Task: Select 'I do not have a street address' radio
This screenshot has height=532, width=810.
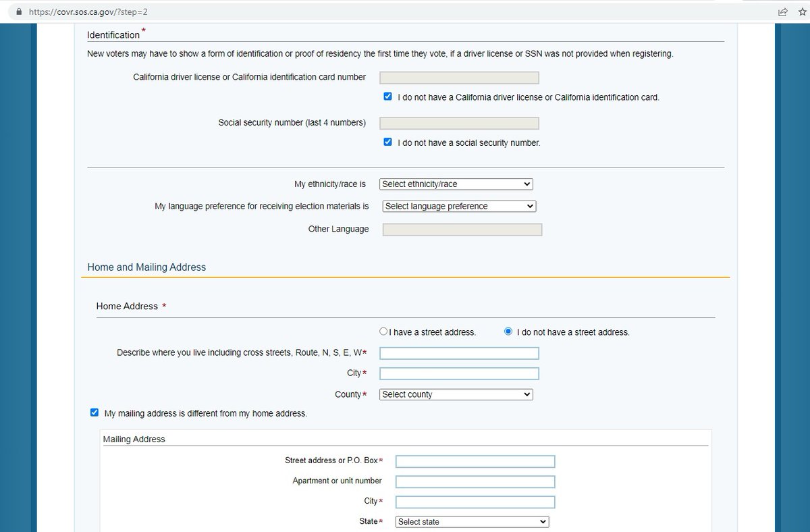Action: [x=508, y=331]
